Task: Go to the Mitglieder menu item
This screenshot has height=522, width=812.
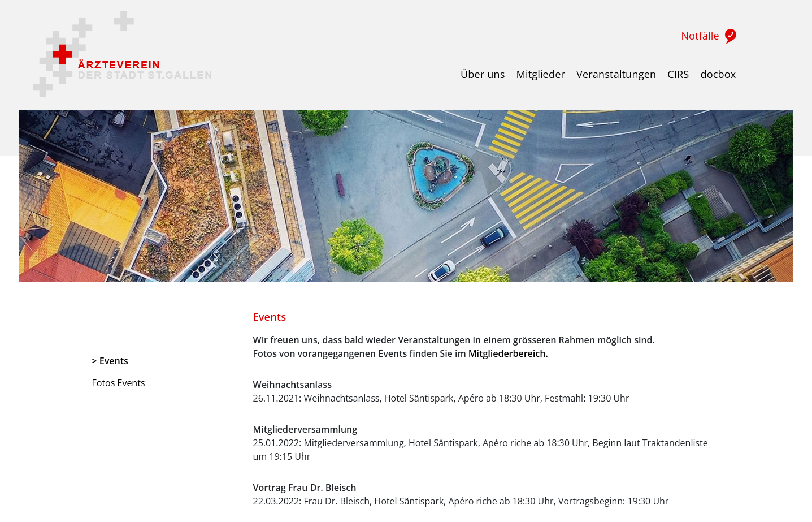Action: tap(540, 75)
